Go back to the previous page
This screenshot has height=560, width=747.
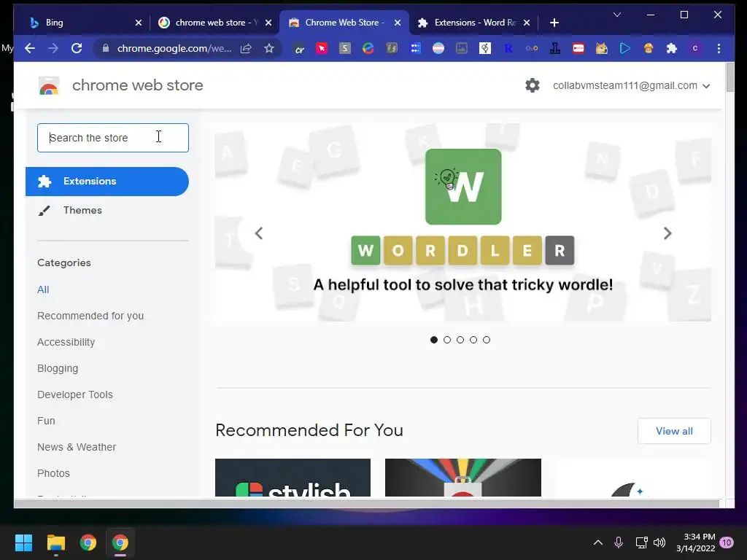(x=30, y=48)
